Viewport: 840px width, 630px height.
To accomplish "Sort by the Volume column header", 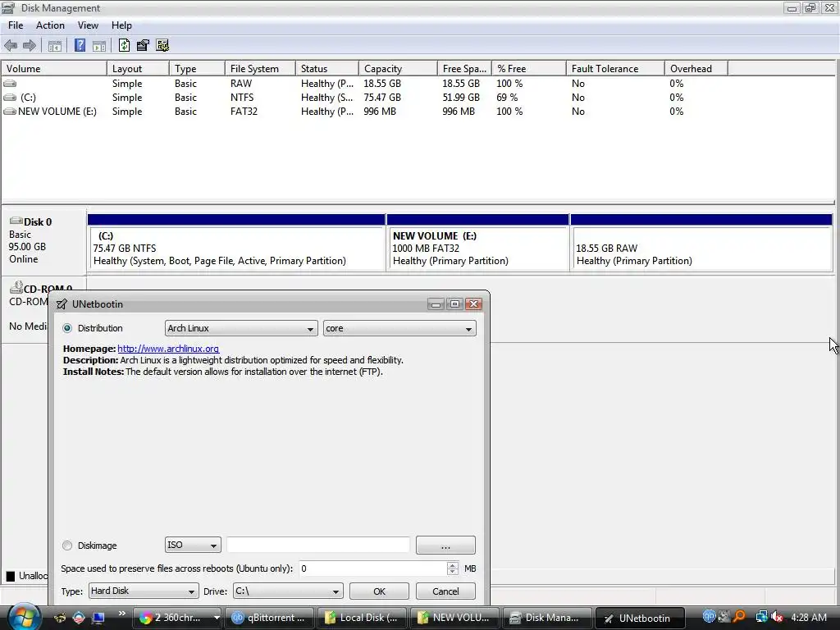I will (54, 69).
